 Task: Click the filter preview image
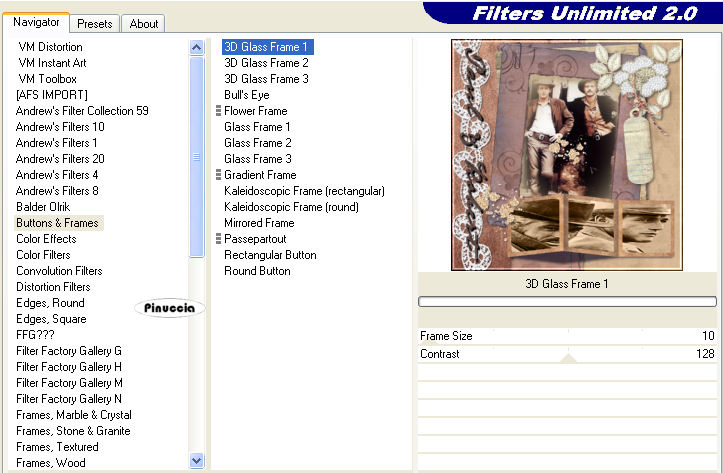567,155
